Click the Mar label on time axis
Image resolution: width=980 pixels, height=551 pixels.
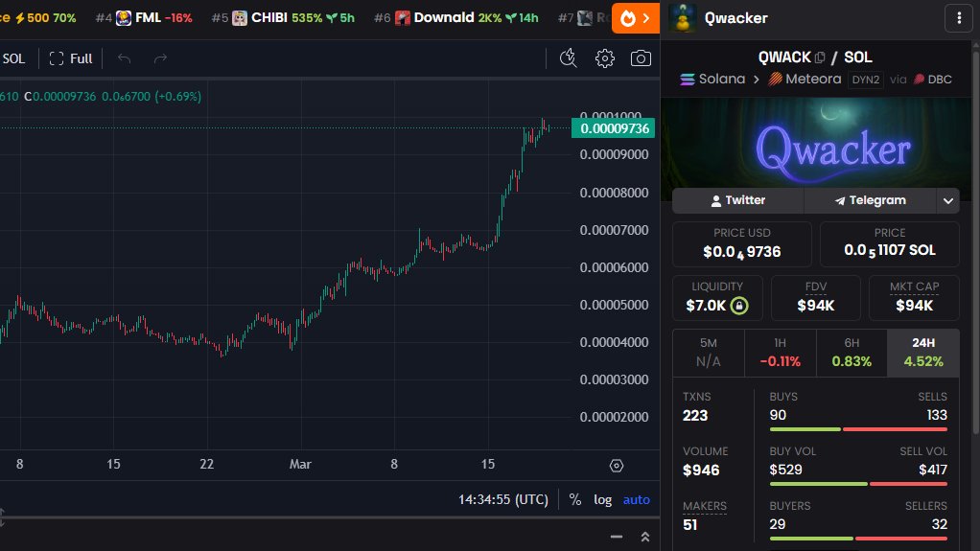[300, 464]
